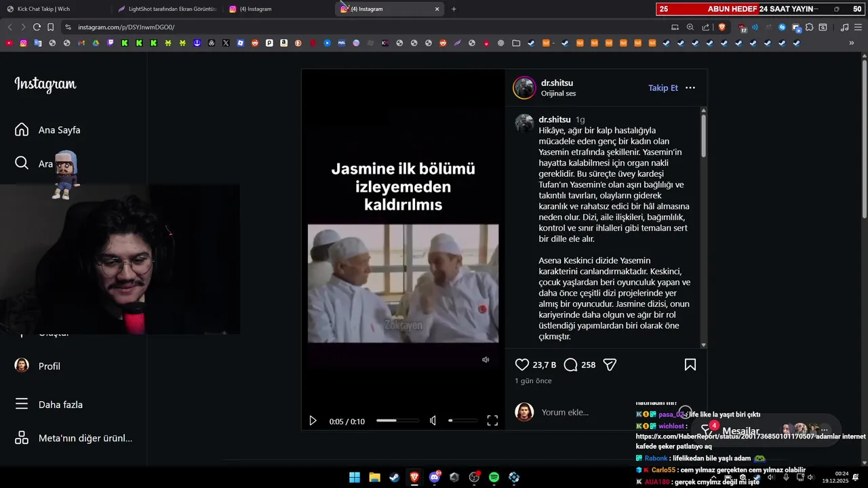Screen dimensions: 868x488
Task: Open the MyAnimeList (MAL) bookmark icon
Action: (341, 43)
